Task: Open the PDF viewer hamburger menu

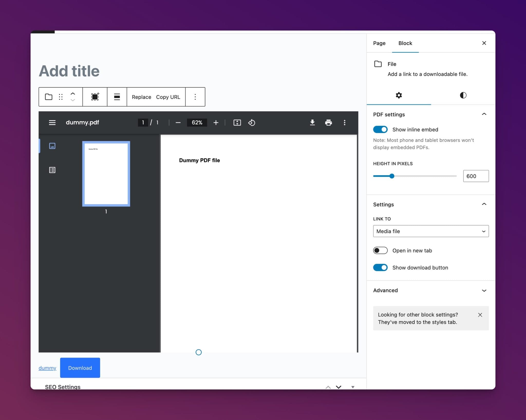Action: coord(52,122)
